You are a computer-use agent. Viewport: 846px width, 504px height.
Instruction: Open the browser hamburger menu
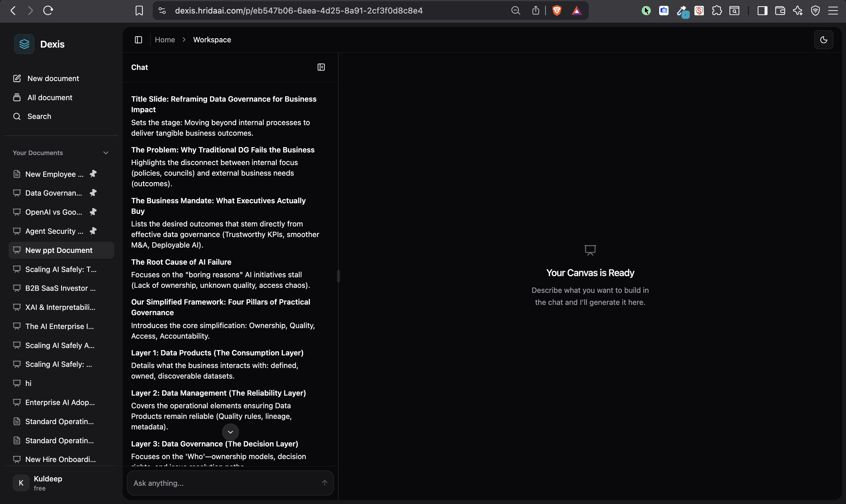click(834, 11)
